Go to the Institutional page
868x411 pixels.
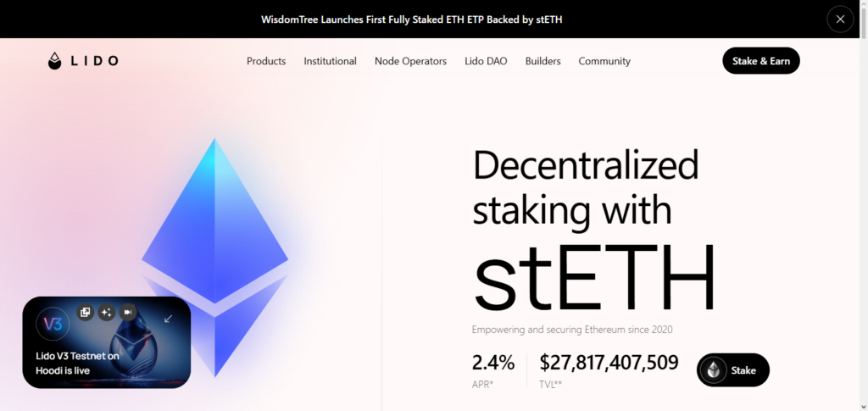pos(330,61)
